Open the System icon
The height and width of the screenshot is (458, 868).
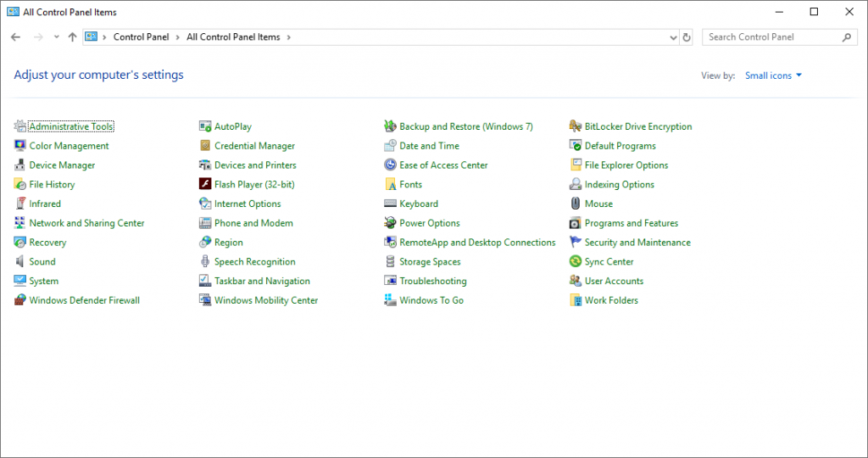20,281
